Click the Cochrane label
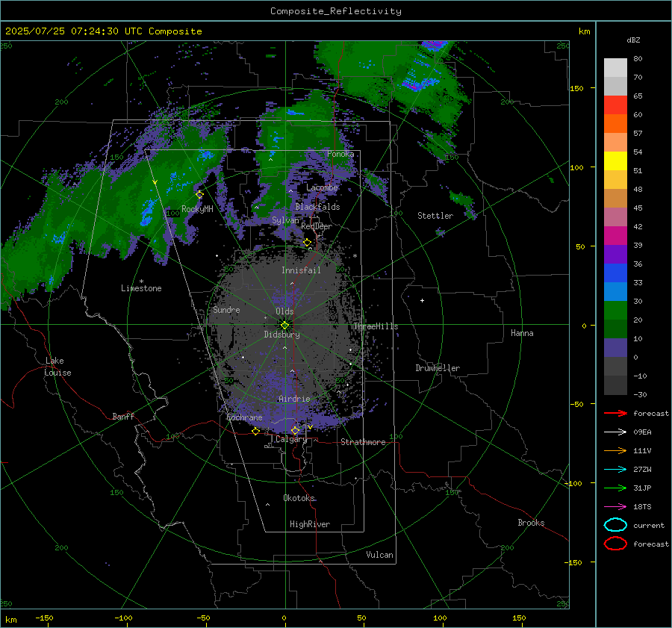Viewport: 672px width, 628px height. coord(244,417)
